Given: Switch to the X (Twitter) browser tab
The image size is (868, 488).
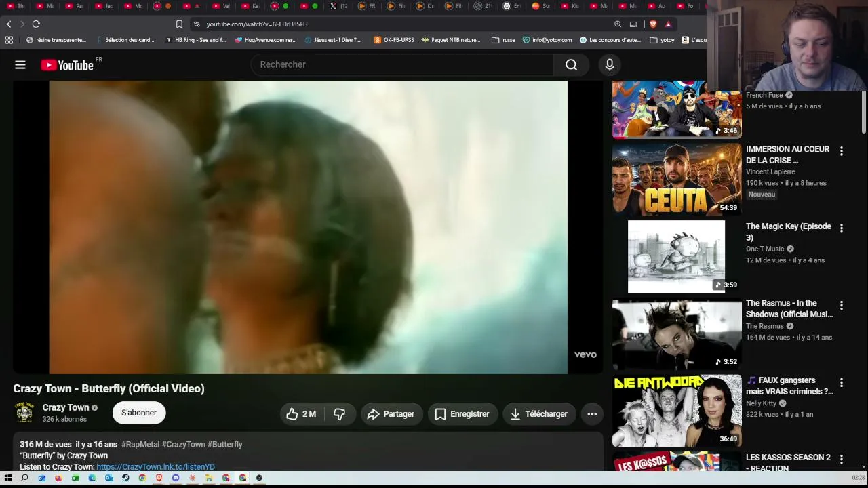Looking at the screenshot, I should pos(338,6).
